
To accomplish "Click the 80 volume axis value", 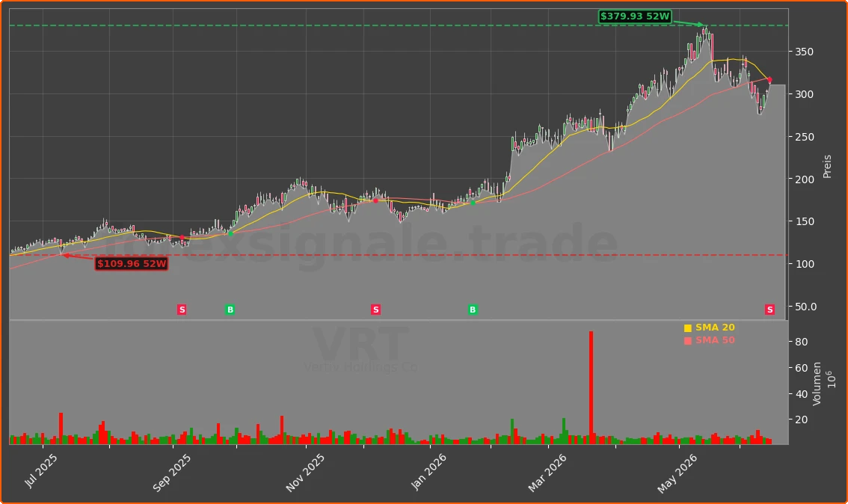I will (801, 342).
